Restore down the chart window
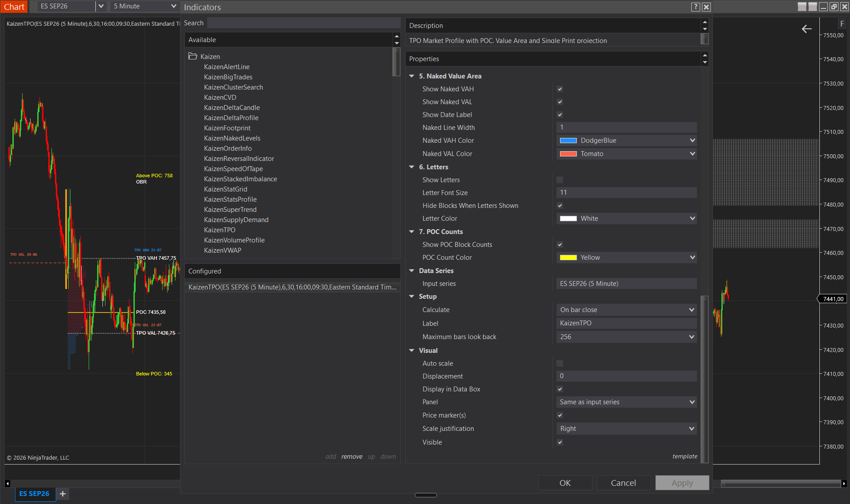The height and width of the screenshot is (504, 850). point(834,7)
